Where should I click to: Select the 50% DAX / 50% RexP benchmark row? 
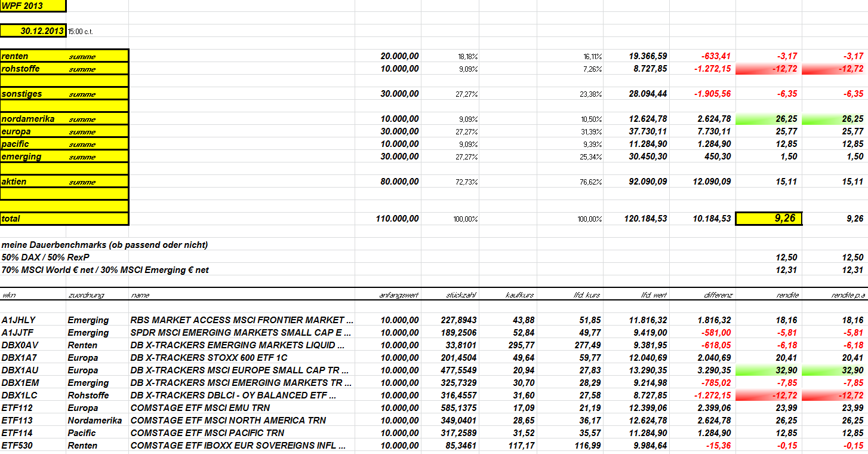[x=434, y=257]
